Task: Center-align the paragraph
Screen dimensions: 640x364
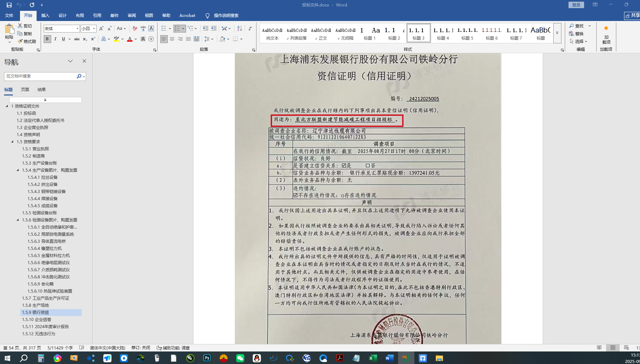Action: (172, 39)
